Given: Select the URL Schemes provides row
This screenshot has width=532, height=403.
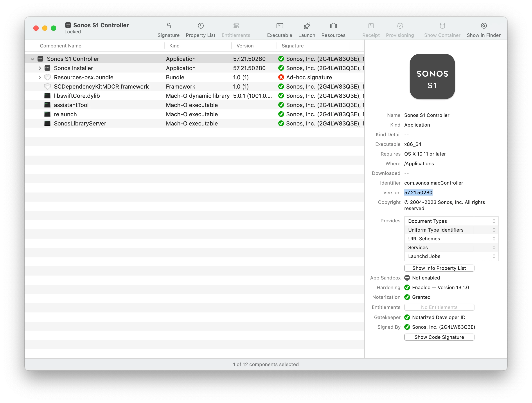Looking at the screenshot, I should pyautogui.click(x=451, y=239).
